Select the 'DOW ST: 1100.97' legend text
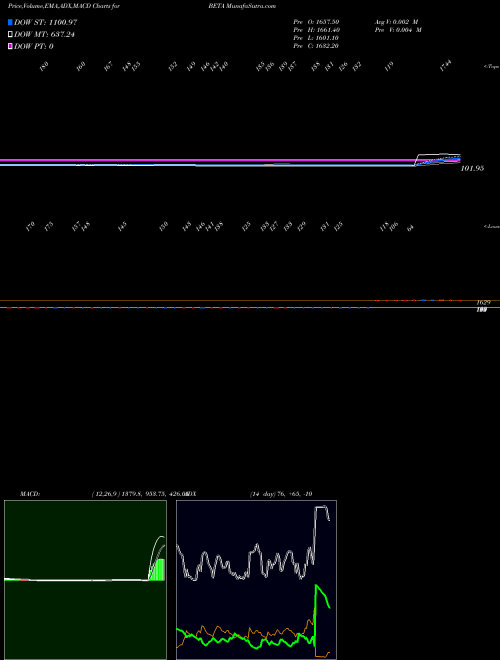Screen dimensions: 500x660 45,22
